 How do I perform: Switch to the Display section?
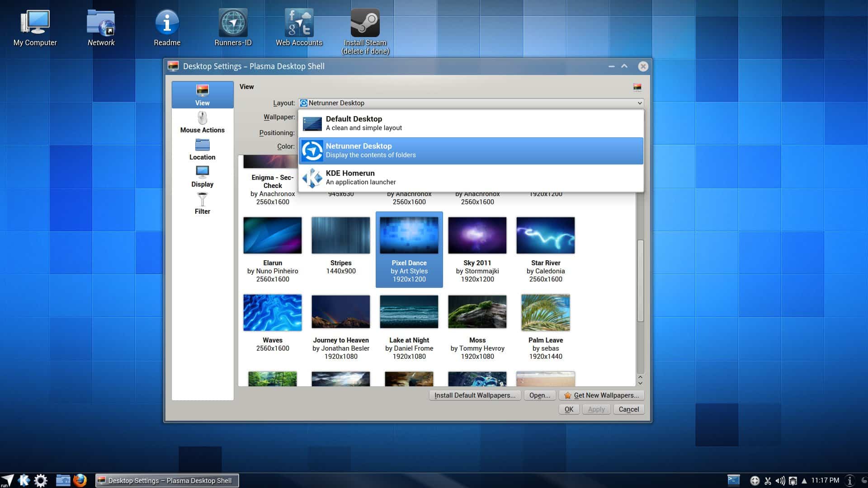tap(203, 177)
